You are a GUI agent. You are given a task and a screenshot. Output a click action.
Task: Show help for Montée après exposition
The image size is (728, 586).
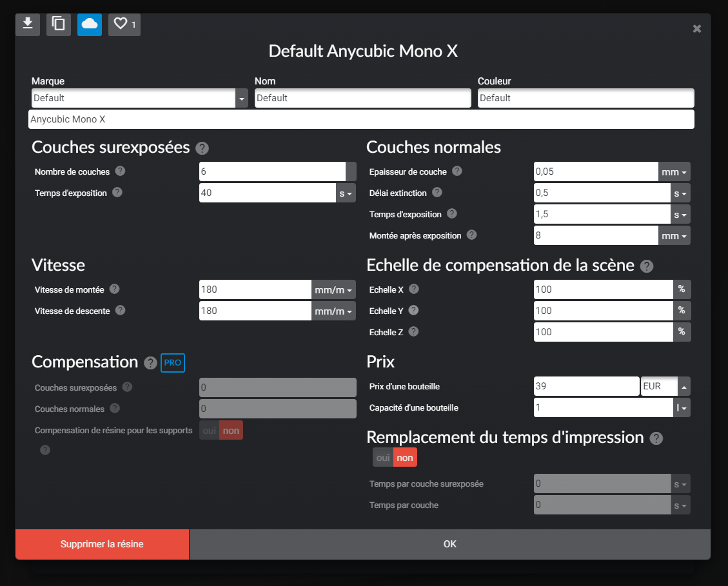coord(472,235)
